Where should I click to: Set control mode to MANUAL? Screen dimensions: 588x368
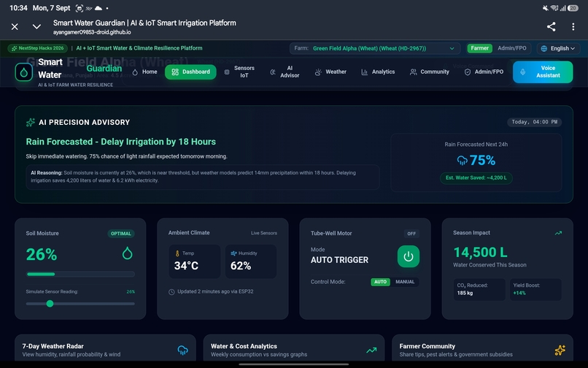(405, 282)
